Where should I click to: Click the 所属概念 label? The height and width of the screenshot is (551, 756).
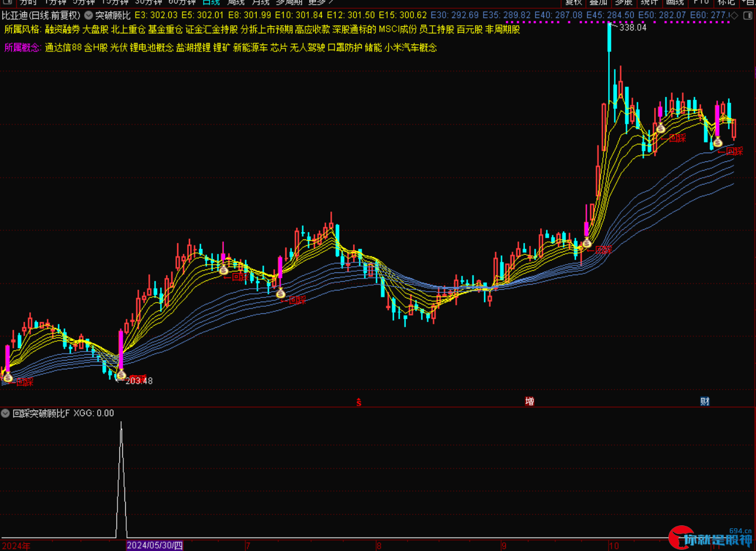(x=22, y=48)
